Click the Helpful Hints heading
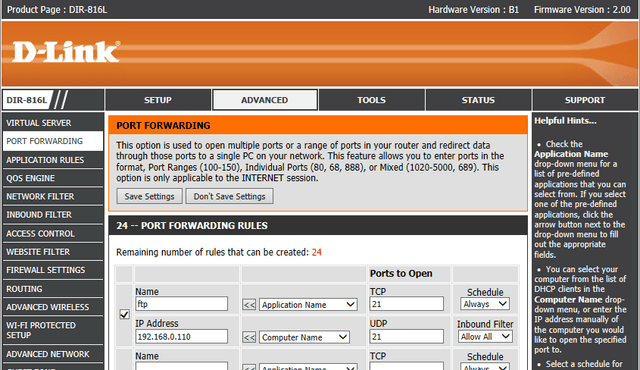640x370 pixels. (565, 121)
